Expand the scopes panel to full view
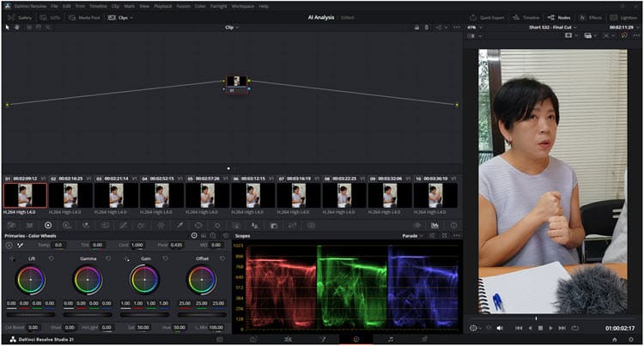Viewport: 644px width, 346px height. (x=444, y=235)
